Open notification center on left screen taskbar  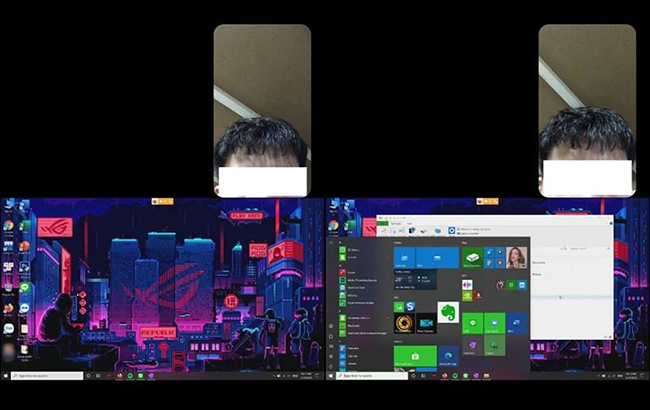point(318,376)
